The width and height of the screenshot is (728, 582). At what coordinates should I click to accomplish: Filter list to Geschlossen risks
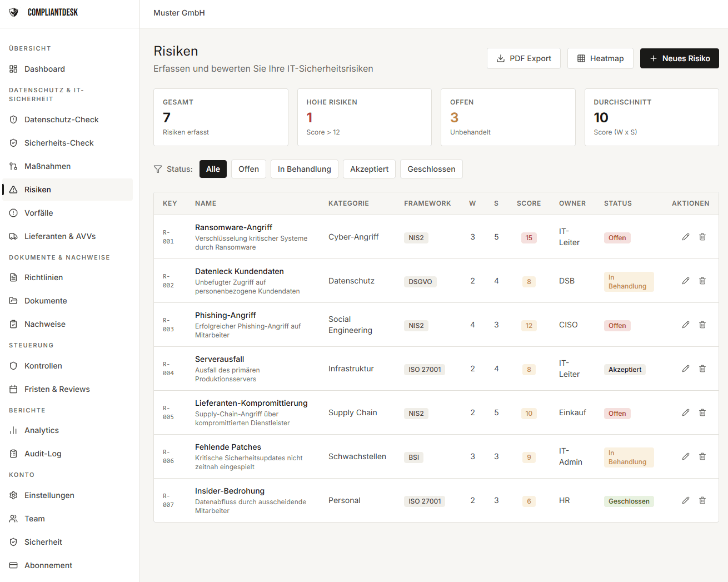click(x=431, y=169)
